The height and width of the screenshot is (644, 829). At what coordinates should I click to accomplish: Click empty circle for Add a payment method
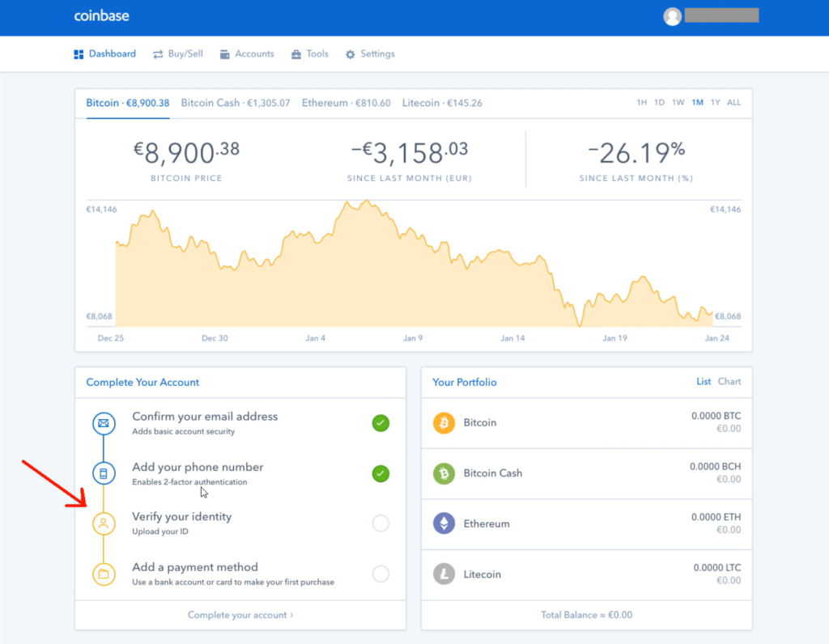[x=380, y=574]
